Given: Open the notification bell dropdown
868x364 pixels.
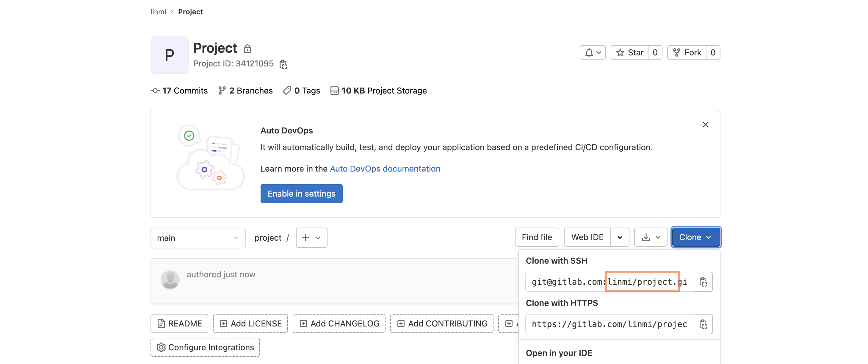Looking at the screenshot, I should coord(593,53).
